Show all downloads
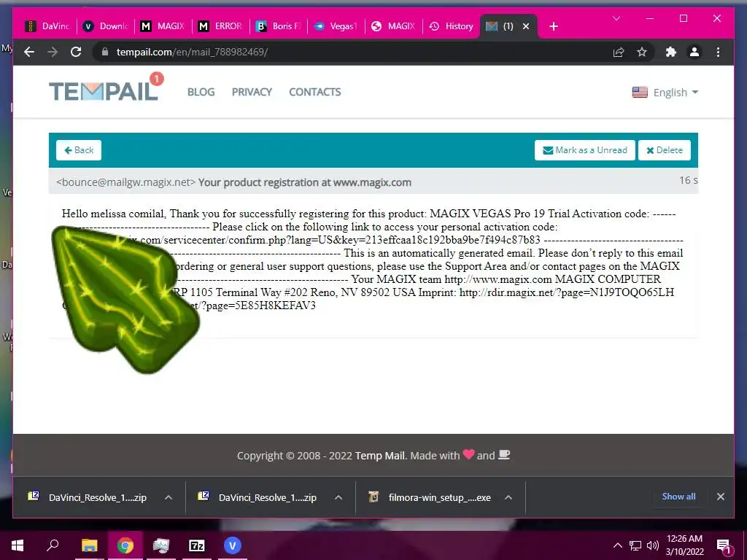This screenshot has height=560, width=747. [678, 496]
